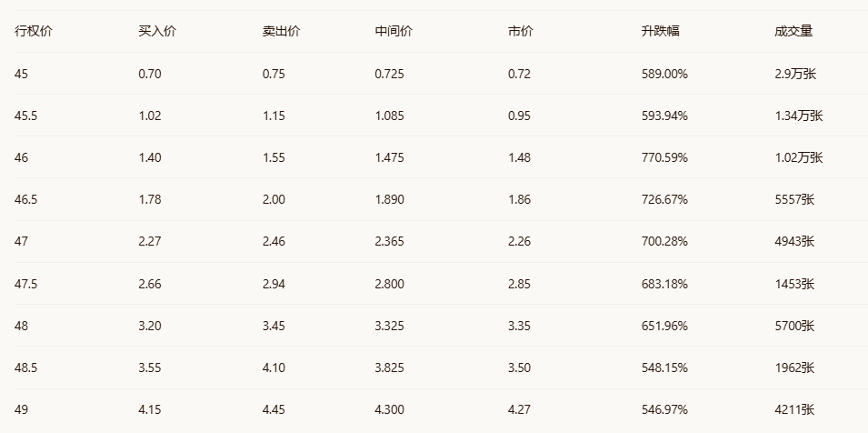Image resolution: width=868 pixels, height=433 pixels.
Task: Click the 2.9万张 volume cell
Action: pyautogui.click(x=795, y=74)
